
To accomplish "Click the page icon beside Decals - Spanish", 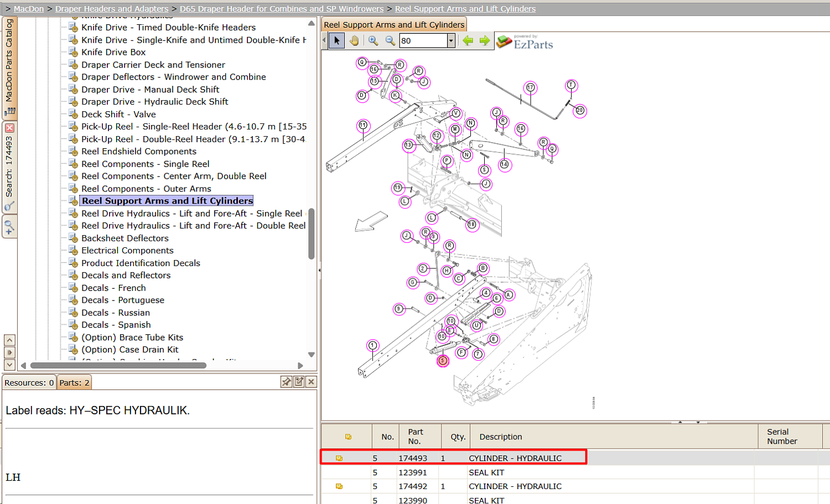I will click(73, 325).
